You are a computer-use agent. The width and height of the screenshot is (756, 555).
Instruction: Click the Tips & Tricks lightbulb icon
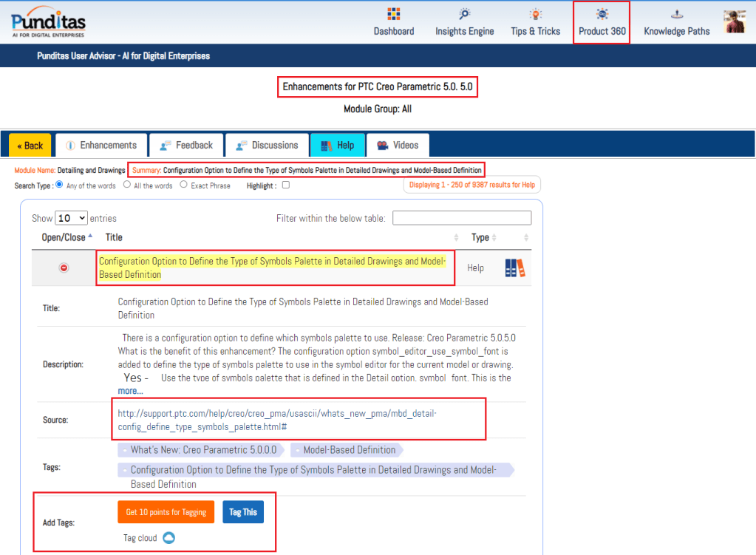point(535,14)
